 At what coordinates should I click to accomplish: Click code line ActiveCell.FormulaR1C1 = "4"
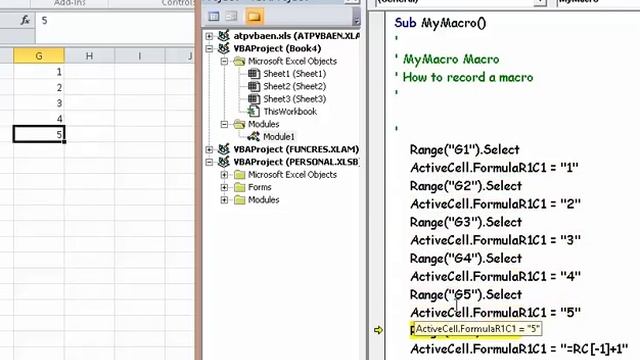coord(495,277)
